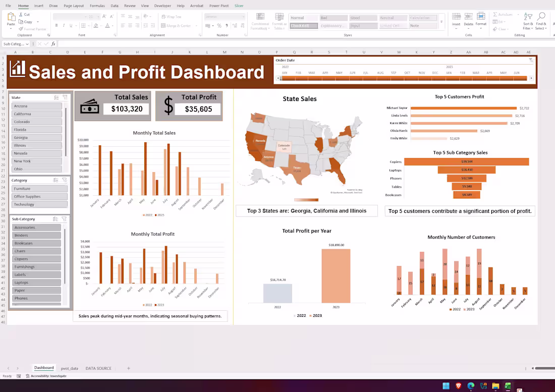Open File Explorer from the taskbar

pyautogui.click(x=495, y=386)
